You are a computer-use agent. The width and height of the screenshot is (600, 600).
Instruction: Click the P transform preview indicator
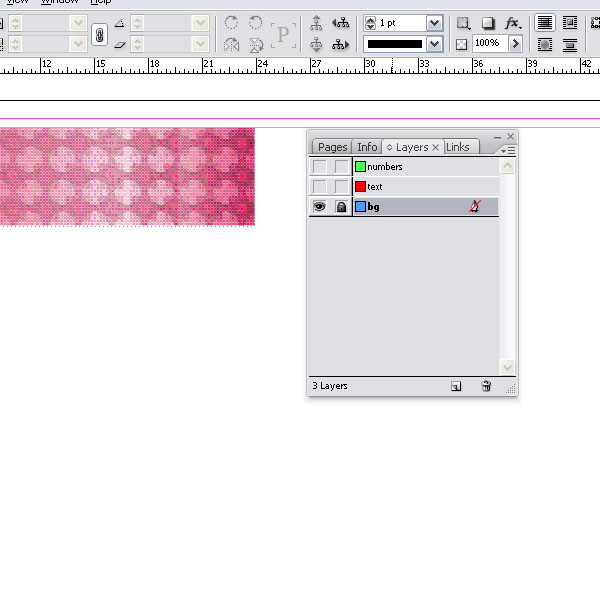[x=283, y=35]
